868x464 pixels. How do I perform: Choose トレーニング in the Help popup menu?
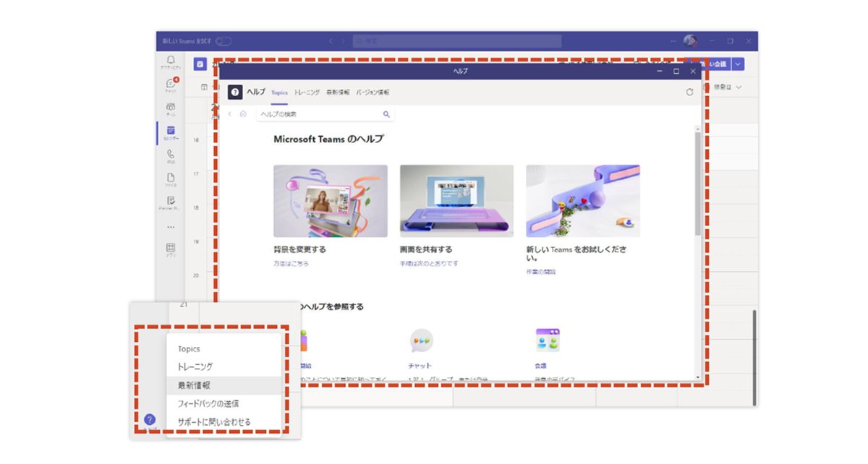tap(224, 367)
